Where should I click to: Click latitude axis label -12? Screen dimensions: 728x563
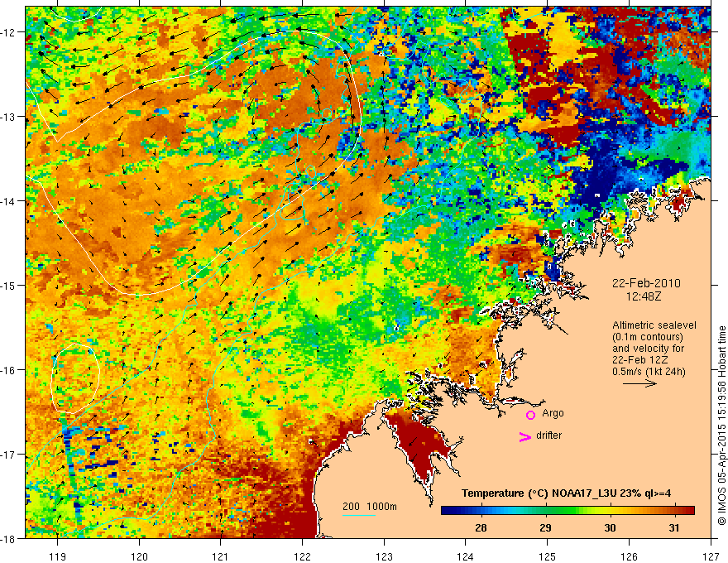tap(10, 32)
